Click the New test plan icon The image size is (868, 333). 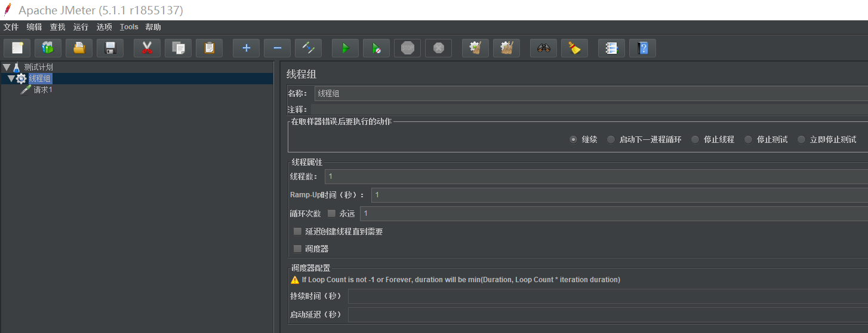tap(17, 48)
